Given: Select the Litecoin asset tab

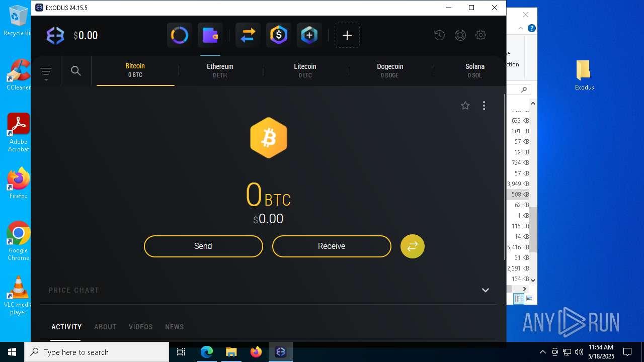Looking at the screenshot, I should coord(305,70).
